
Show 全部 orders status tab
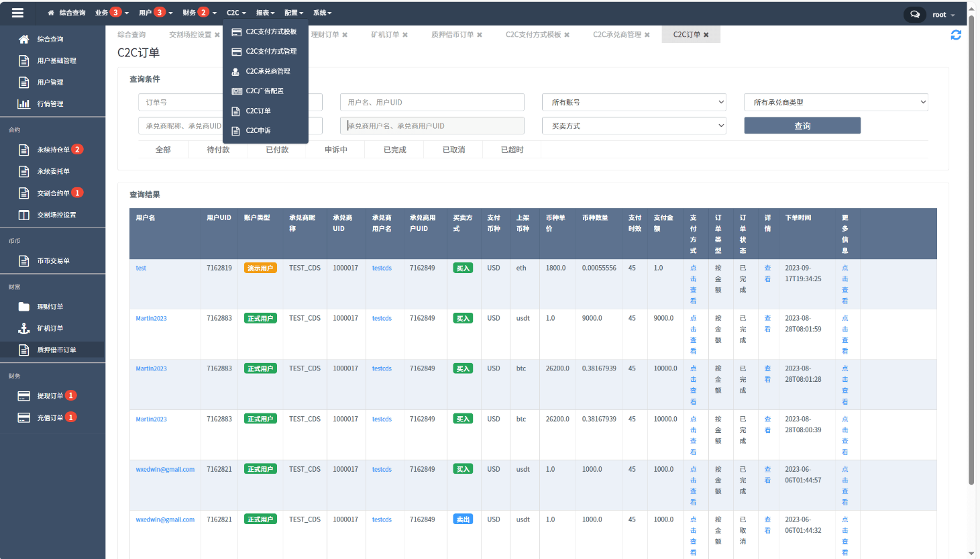163,150
